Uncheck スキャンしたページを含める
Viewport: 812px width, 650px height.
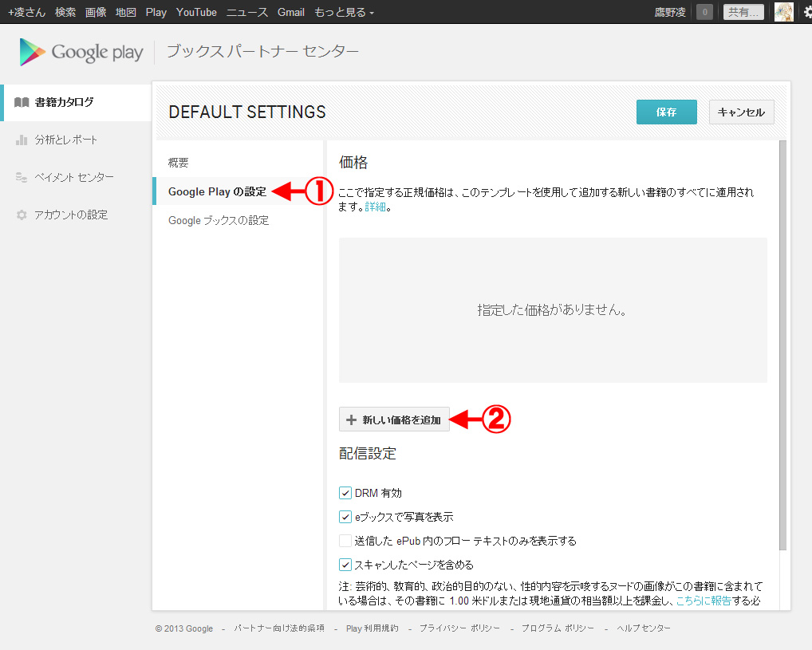pyautogui.click(x=345, y=564)
